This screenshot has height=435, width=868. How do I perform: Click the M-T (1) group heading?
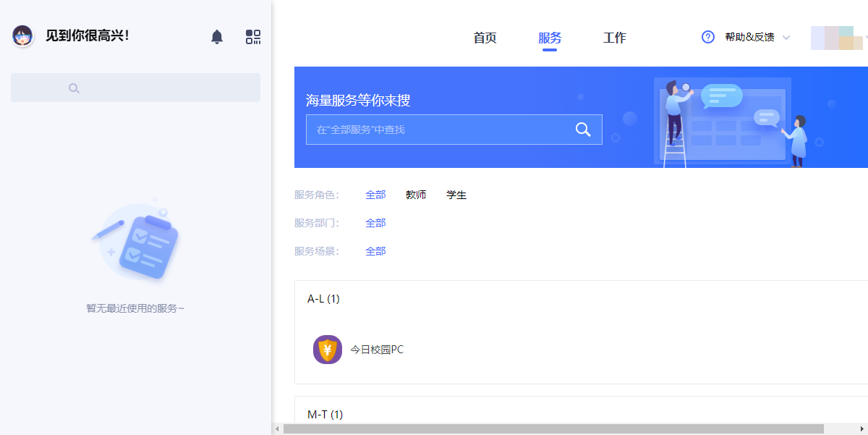325,415
